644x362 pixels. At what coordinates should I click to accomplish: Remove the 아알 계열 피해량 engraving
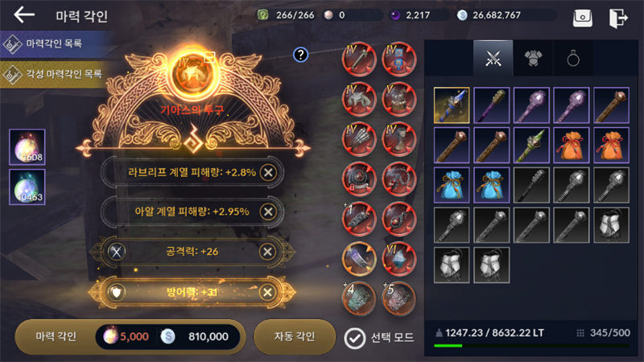[x=268, y=212]
